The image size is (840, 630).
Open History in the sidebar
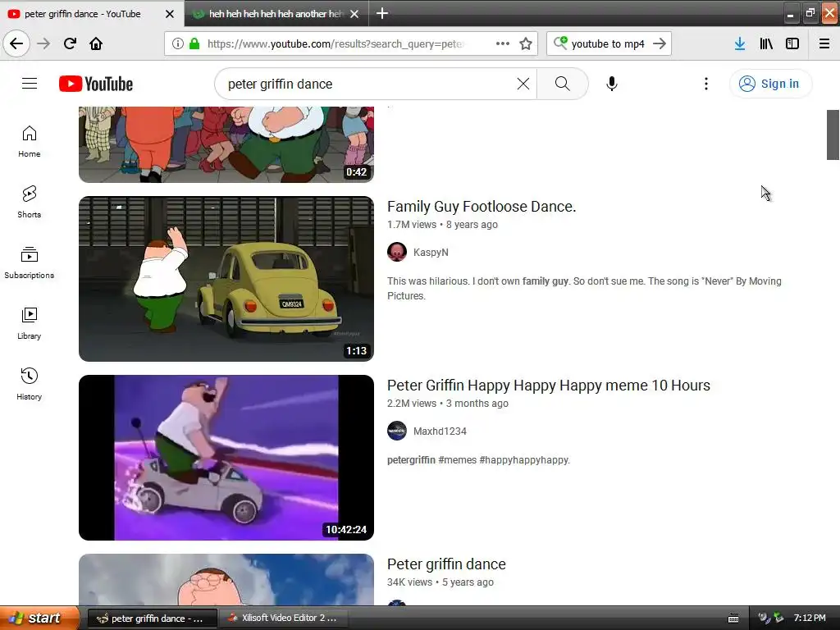coord(30,385)
